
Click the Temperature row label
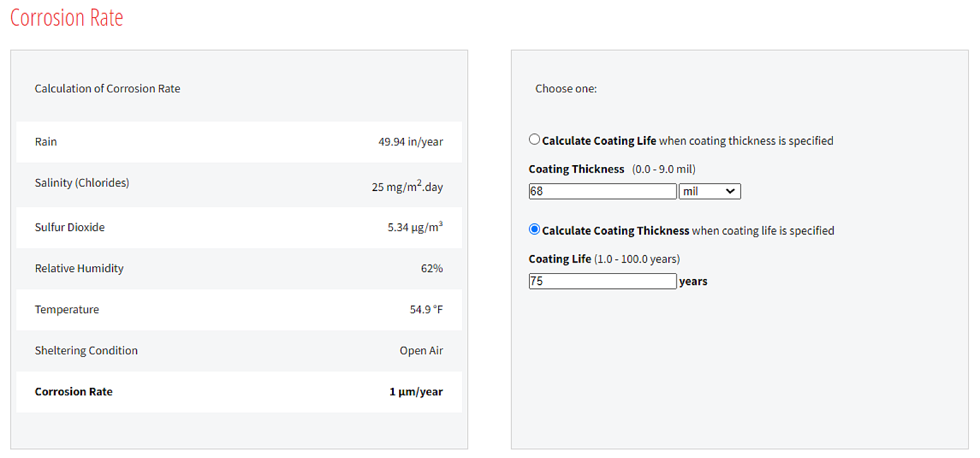67,309
